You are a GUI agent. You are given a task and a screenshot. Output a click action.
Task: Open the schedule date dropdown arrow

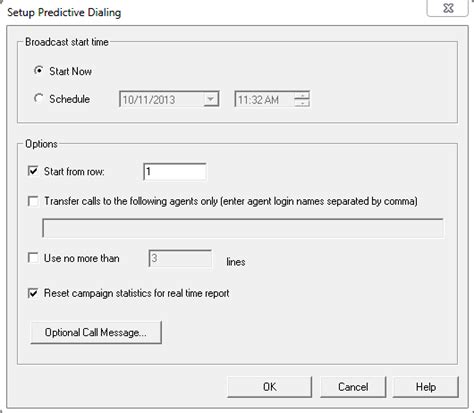point(211,99)
